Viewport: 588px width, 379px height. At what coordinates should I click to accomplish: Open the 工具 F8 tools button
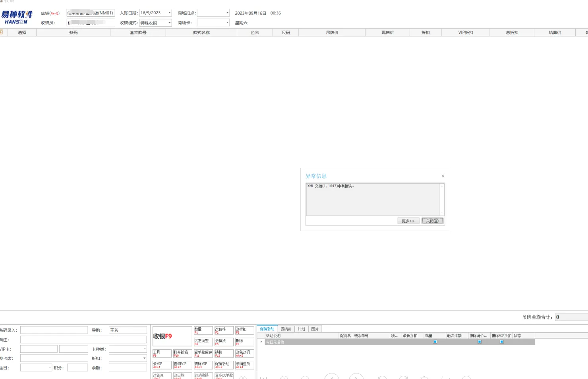[162, 353]
